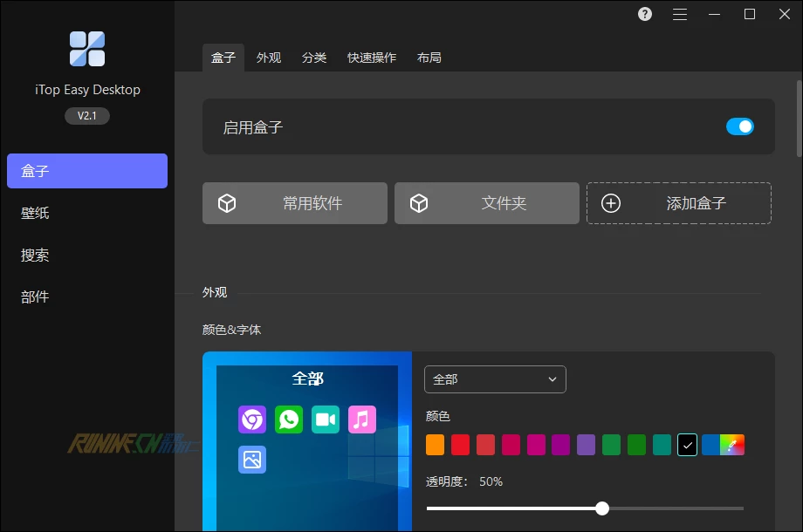Disable the 启用盒子 toggle switch
803x532 pixels.
point(739,126)
